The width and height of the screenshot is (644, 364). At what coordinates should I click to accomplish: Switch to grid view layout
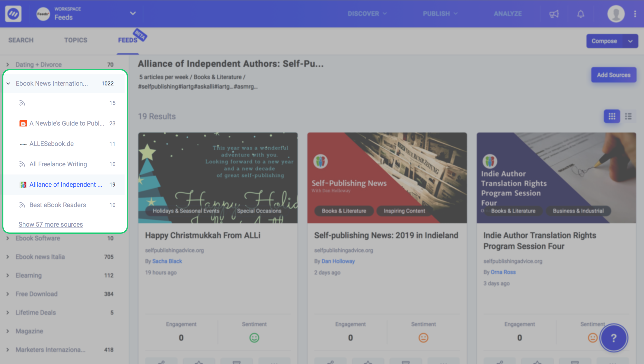(612, 116)
